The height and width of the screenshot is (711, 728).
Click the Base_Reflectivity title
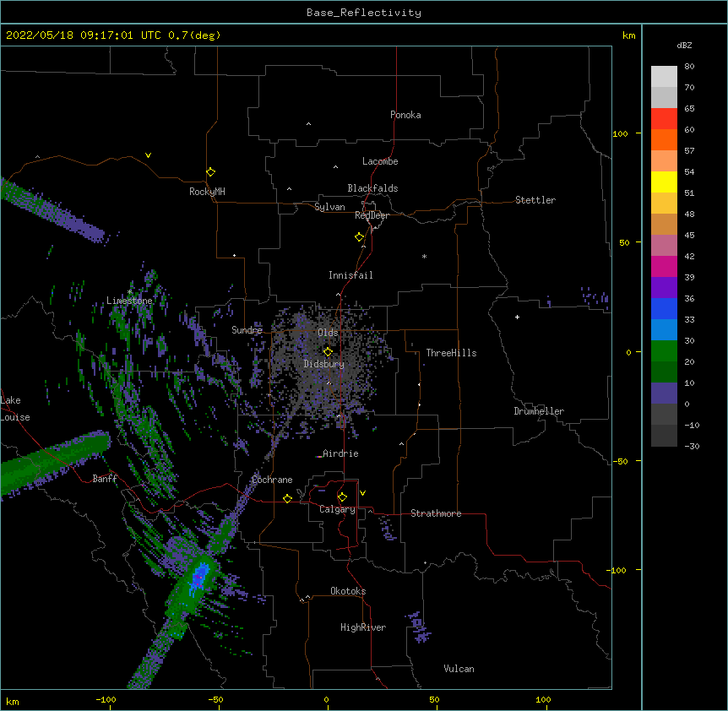click(364, 13)
